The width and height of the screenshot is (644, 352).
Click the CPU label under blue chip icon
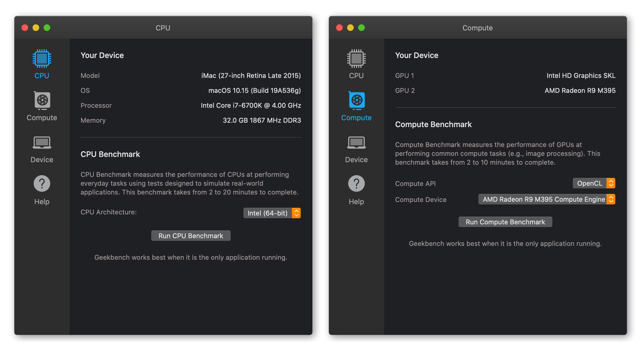point(42,76)
